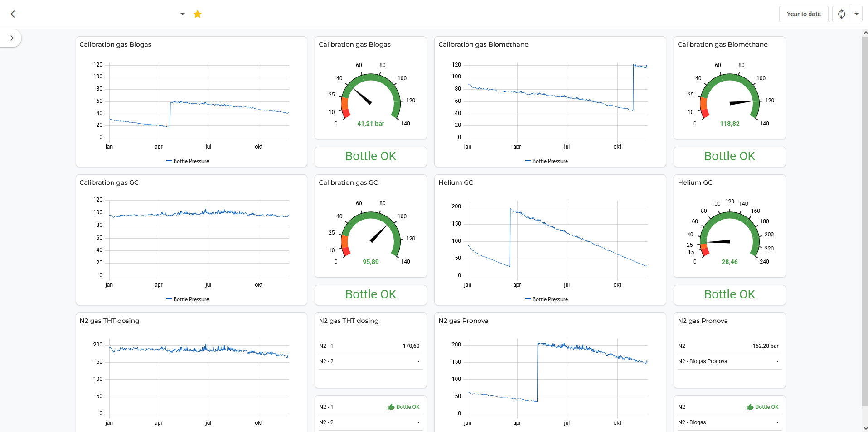Click the N2 - Biogas Pronova row label
This screenshot has height=432, width=868.
703,361
